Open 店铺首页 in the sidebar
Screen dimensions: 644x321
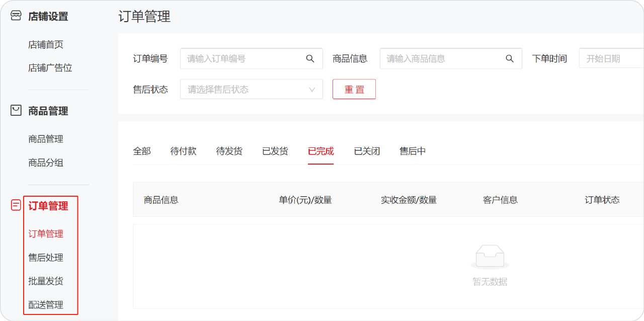point(46,45)
